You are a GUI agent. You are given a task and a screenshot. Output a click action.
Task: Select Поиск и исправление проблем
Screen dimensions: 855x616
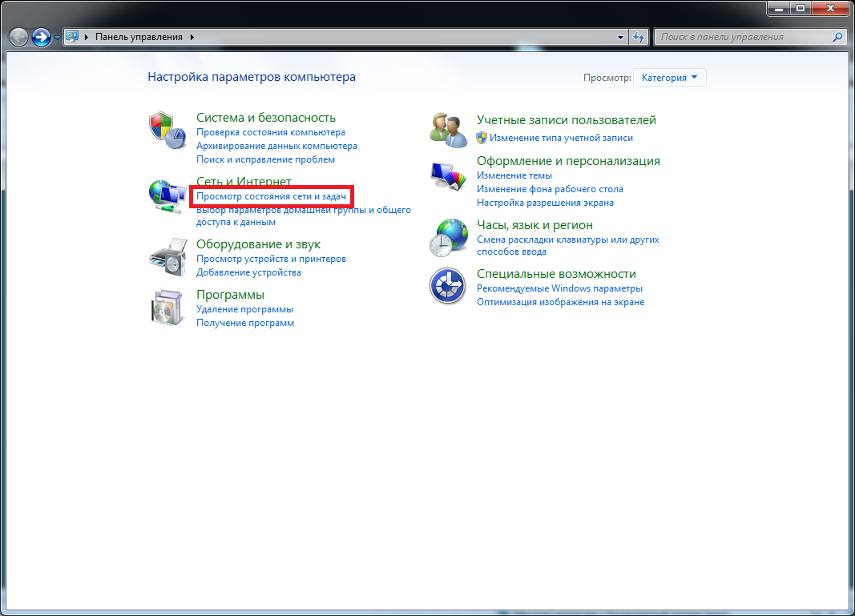265,159
